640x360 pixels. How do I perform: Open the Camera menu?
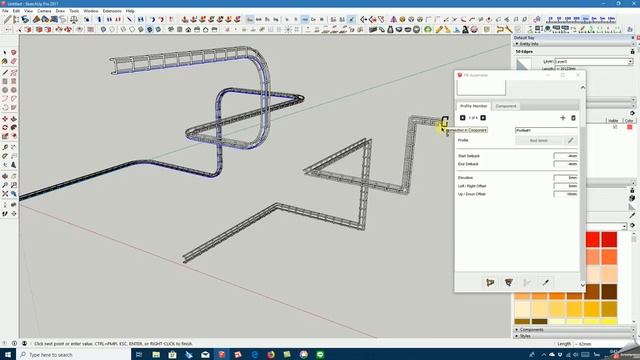pos(44,11)
